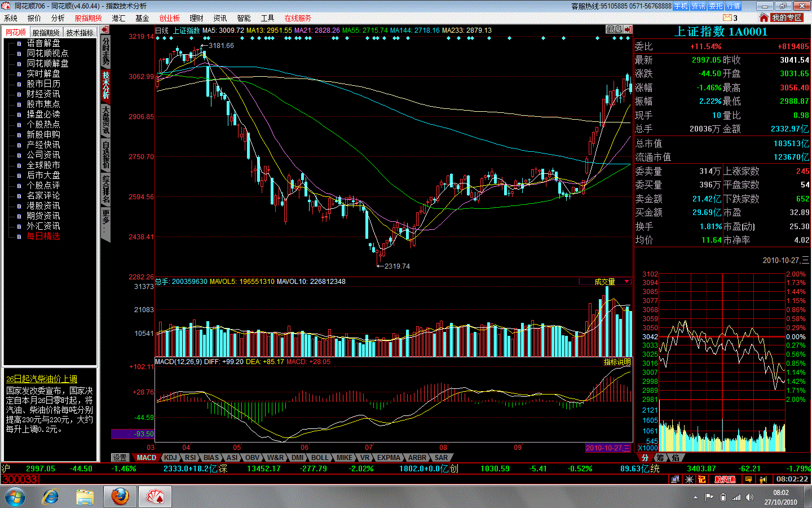Viewport: 812px width, 508px height.
Task: Switch to the 同花顺 sidebar tab
Action: (16, 32)
